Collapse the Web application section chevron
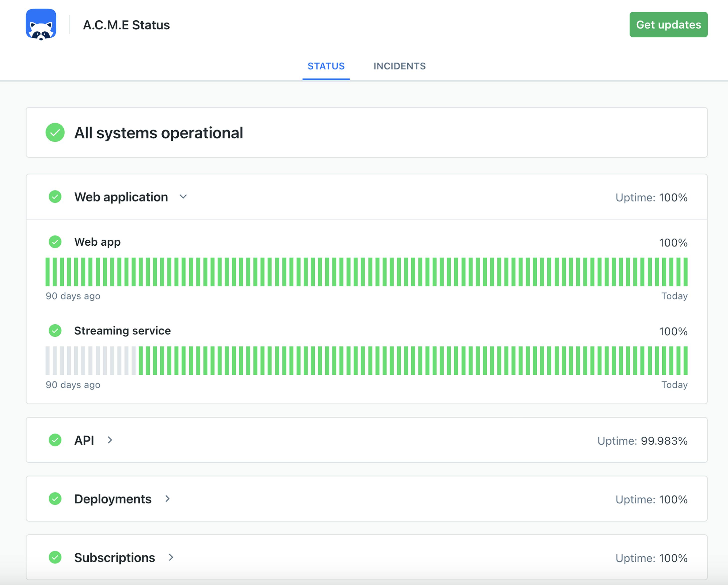This screenshot has height=585, width=728. (183, 197)
